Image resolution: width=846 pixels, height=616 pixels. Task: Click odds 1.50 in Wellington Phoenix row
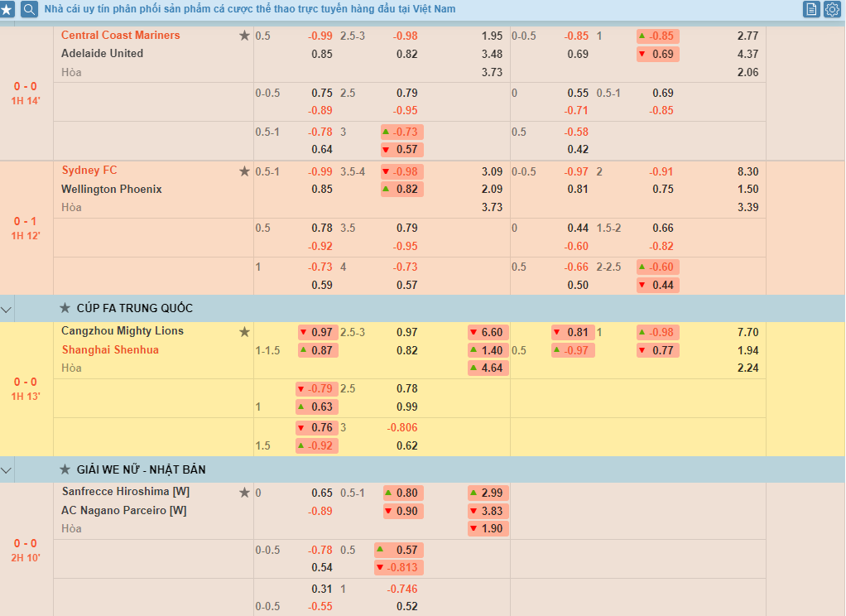(x=747, y=190)
